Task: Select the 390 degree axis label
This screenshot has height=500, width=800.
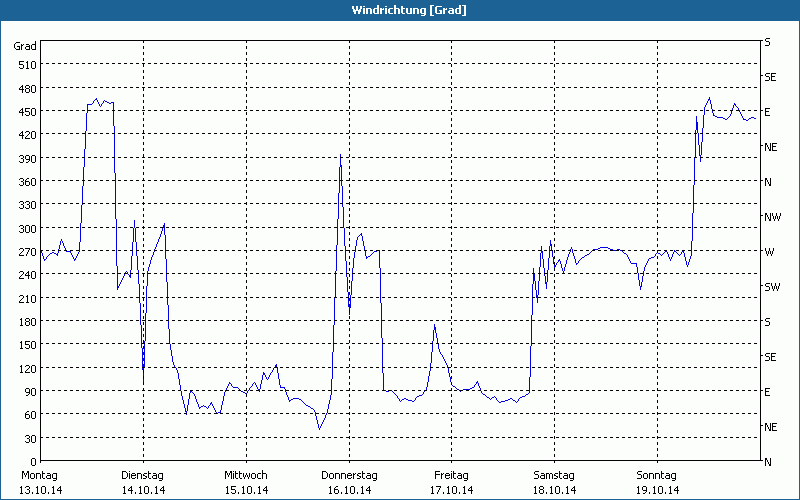Action: [28, 159]
